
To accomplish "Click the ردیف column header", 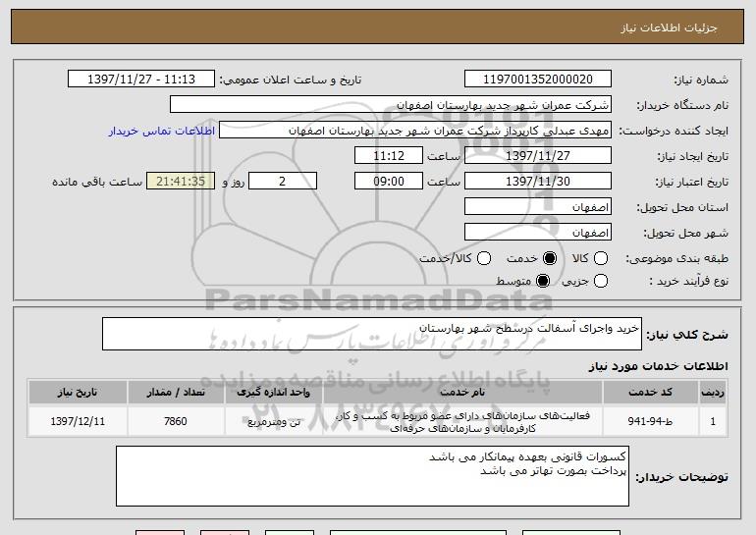I will [x=713, y=393].
